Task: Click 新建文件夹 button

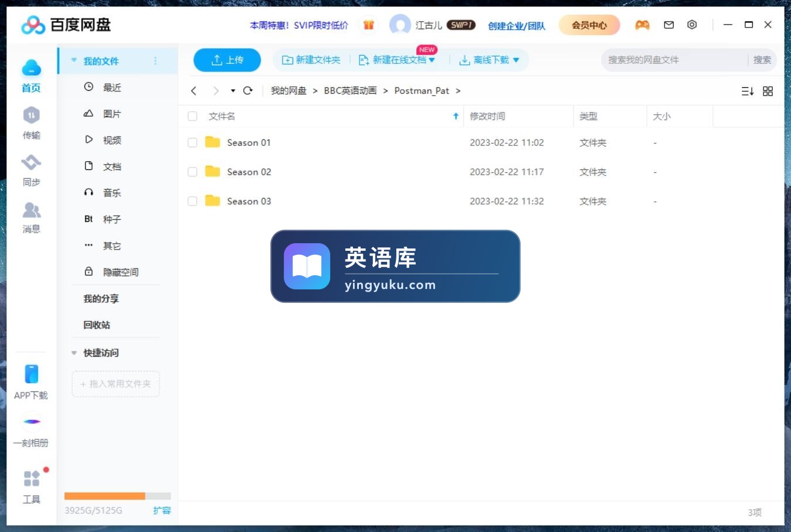Action: click(x=311, y=60)
